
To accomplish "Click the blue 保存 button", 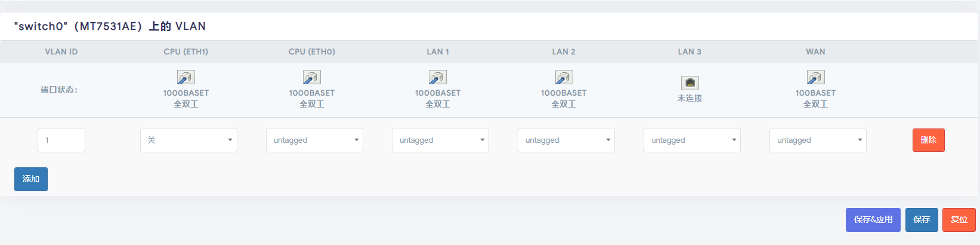I will [922, 220].
